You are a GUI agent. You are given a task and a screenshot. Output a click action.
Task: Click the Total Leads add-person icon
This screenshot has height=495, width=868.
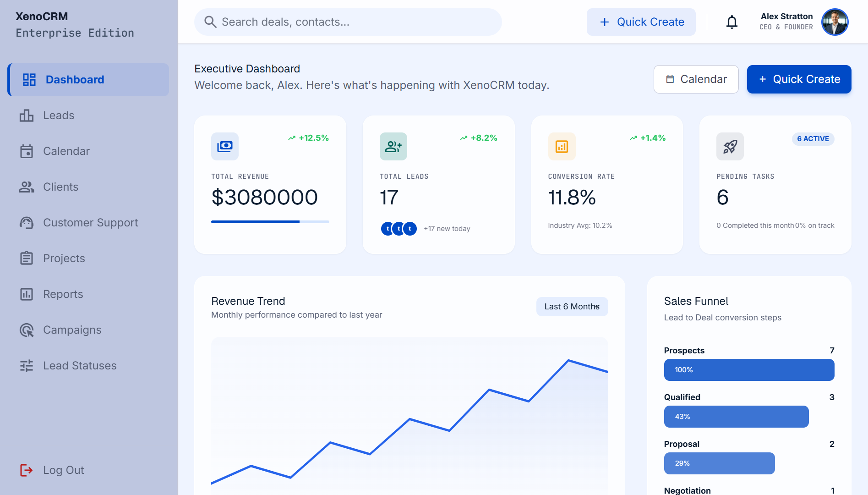[393, 146]
